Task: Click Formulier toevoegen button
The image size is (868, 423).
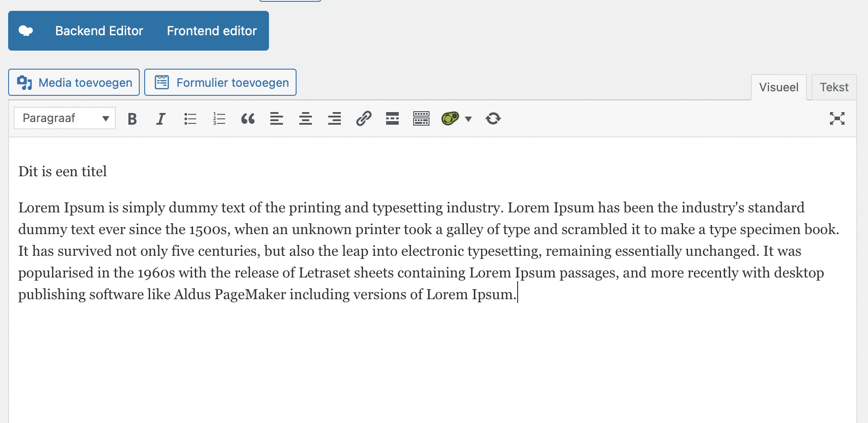Action: click(x=220, y=82)
